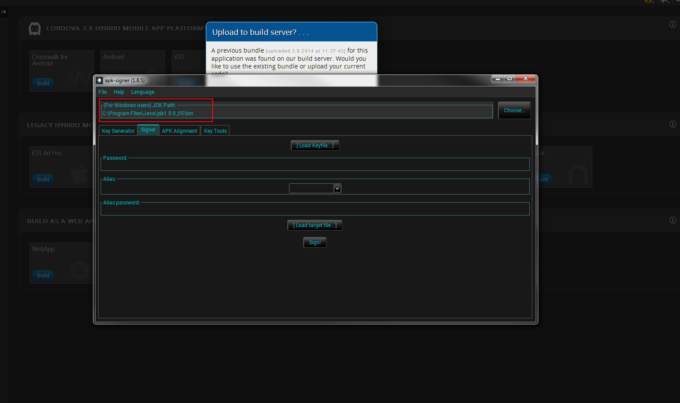This screenshot has width=680, height=403.
Task: Click the Build button under WebApp
Action: tap(43, 275)
